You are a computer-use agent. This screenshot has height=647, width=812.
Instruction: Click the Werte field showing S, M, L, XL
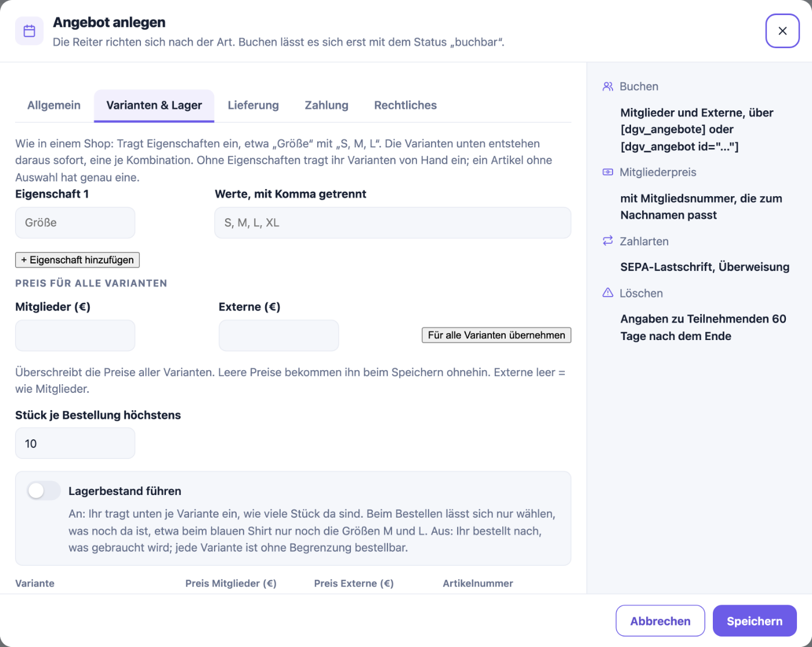coord(393,223)
